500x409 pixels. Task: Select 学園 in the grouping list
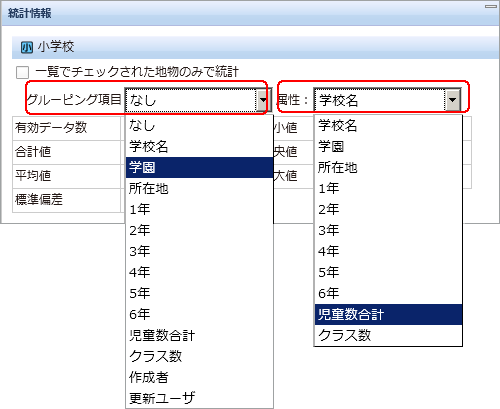tap(199, 167)
